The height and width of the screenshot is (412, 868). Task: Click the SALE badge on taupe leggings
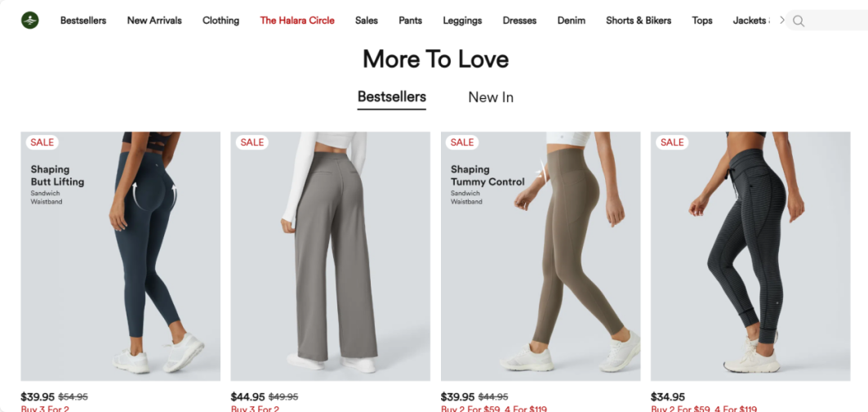(461, 142)
